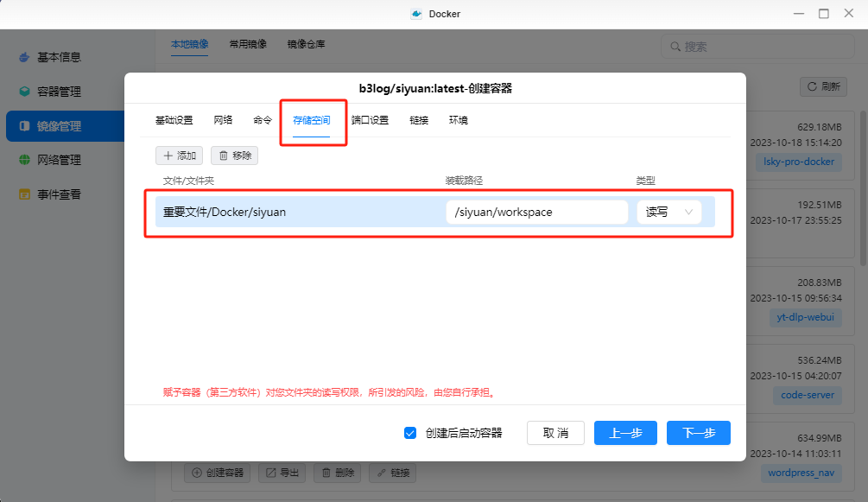Switch to the 端口设置 tab

click(370, 120)
